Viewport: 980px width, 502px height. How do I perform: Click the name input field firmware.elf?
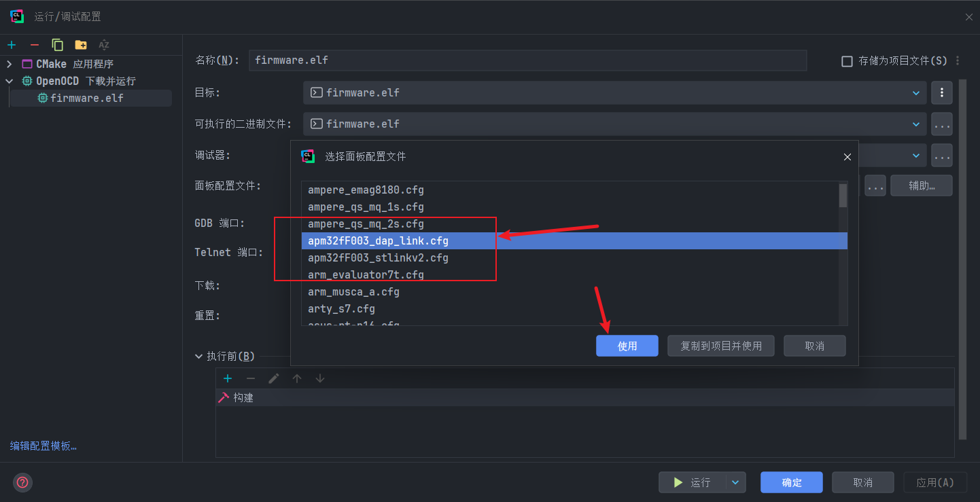pos(527,60)
